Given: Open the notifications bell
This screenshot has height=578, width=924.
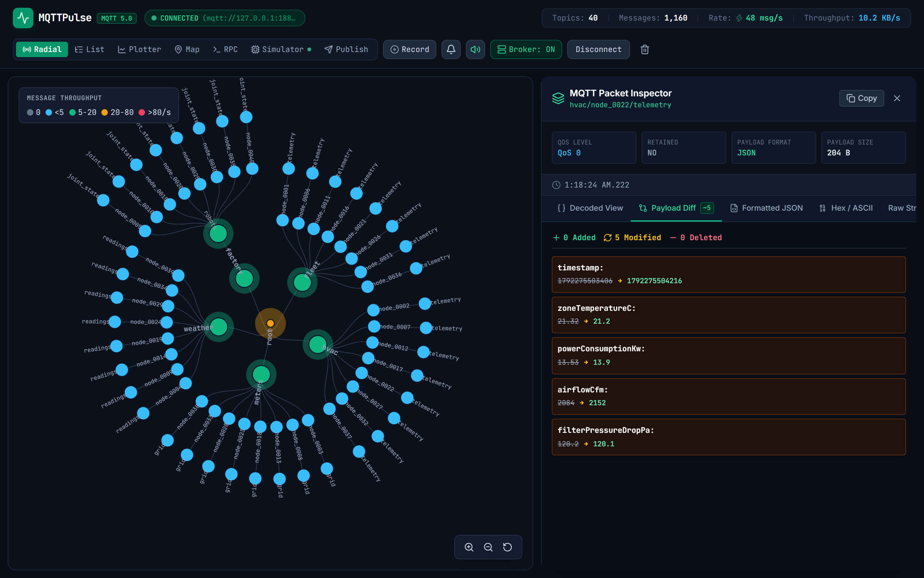Looking at the screenshot, I should point(451,49).
